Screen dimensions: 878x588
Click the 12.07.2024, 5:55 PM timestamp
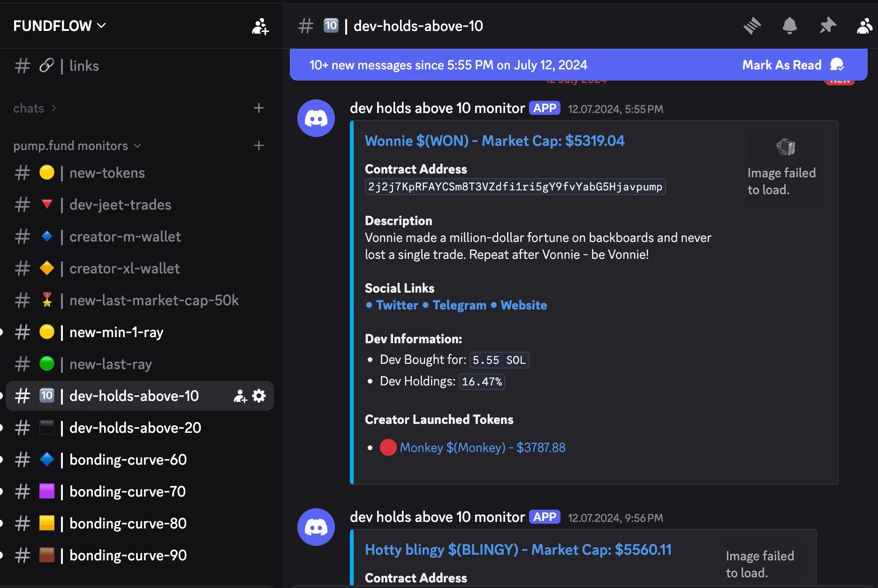pyautogui.click(x=615, y=109)
